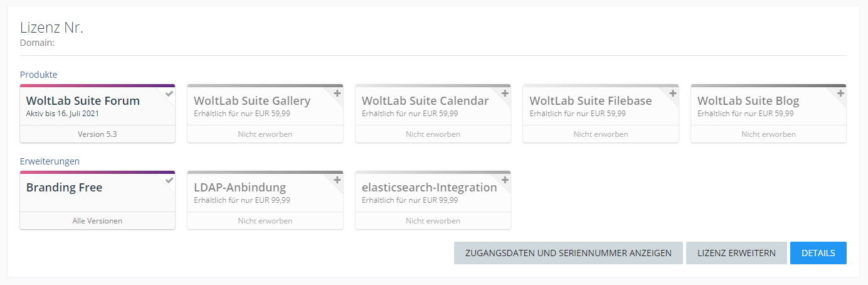Show Zugangsdaten und Seriennummer anzeigen
Image resolution: width=868 pixels, height=285 pixels.
568,253
